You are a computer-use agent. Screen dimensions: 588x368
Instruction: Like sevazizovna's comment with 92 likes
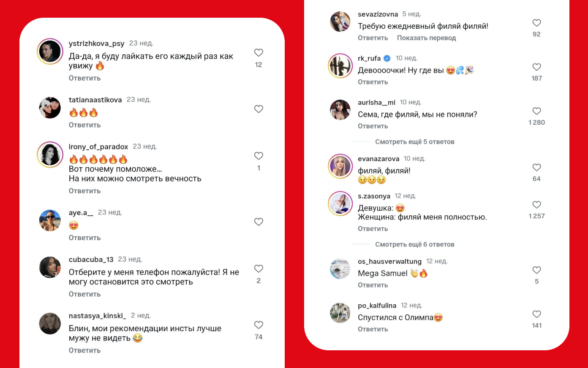tap(536, 23)
